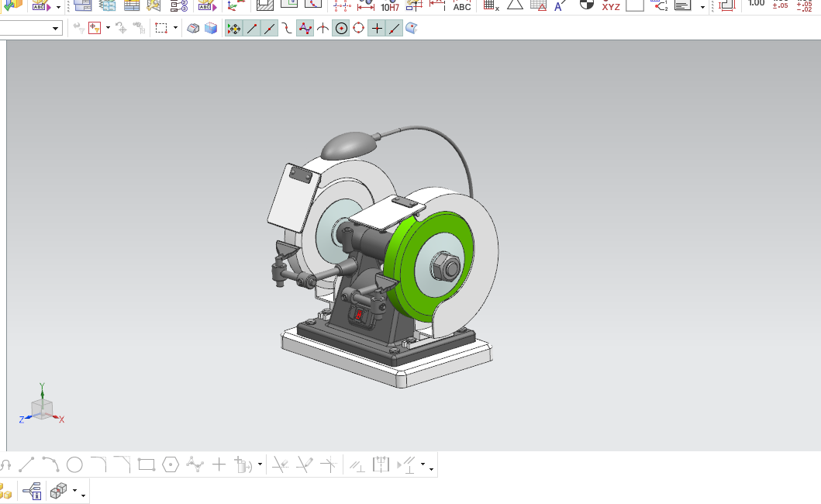Select the Chamfer sketch tool

122,464
